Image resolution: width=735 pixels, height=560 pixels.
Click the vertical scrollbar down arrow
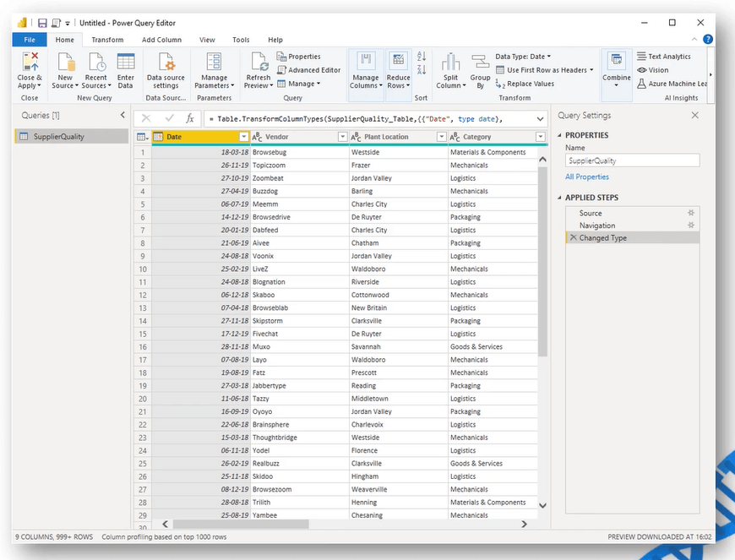[542, 506]
